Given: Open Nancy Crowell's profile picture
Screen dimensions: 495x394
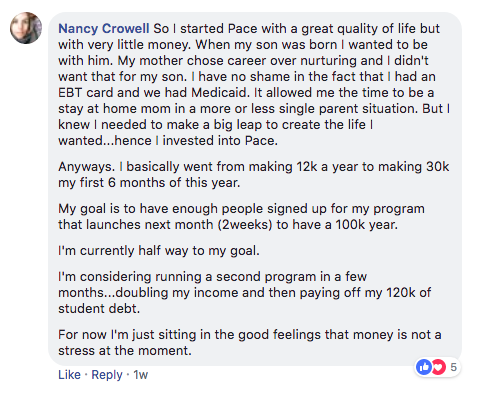Looking at the screenshot, I should click(x=26, y=28).
